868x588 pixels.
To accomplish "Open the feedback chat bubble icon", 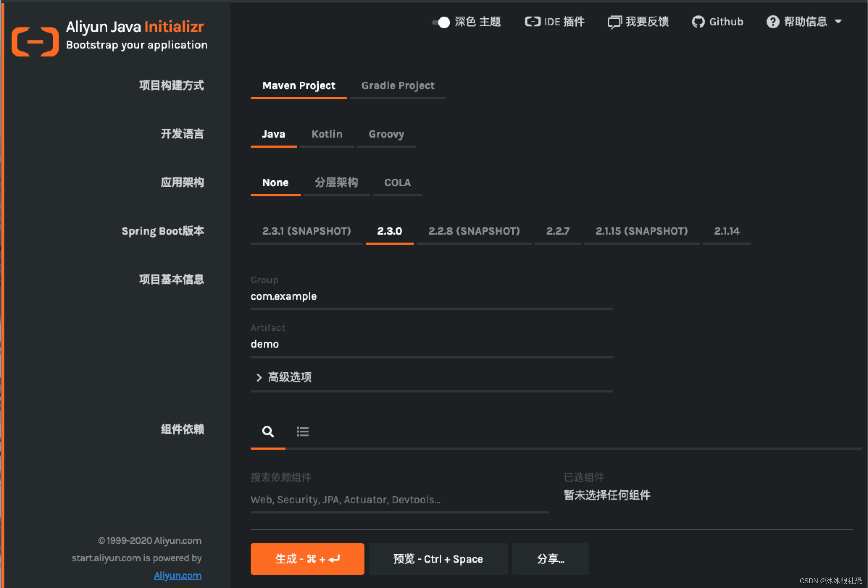I will pyautogui.click(x=614, y=22).
